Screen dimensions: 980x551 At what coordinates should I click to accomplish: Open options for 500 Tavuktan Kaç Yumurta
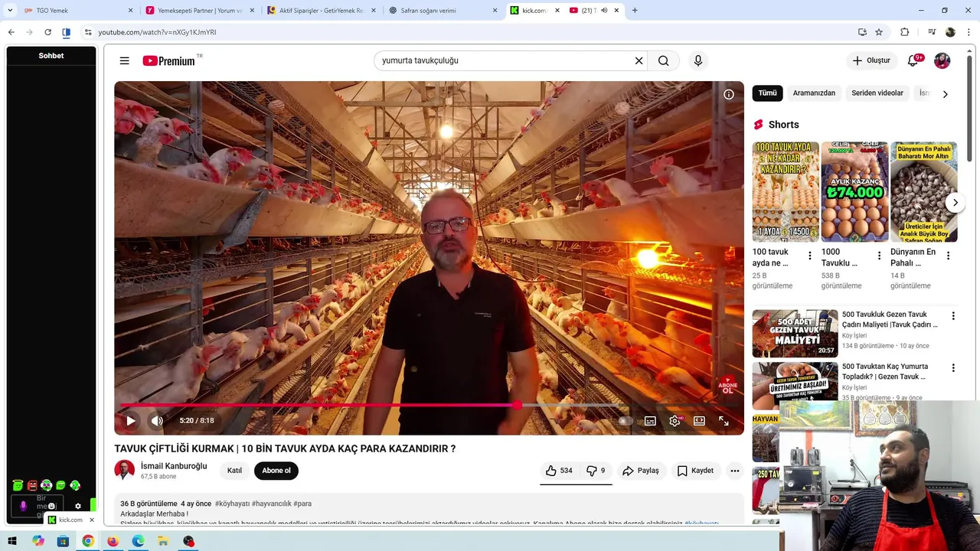[953, 368]
